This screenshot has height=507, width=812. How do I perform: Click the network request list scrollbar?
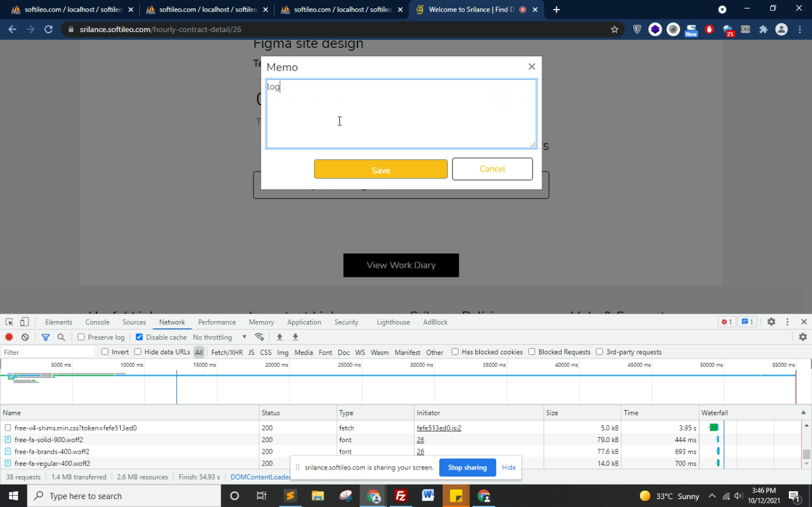807,454
